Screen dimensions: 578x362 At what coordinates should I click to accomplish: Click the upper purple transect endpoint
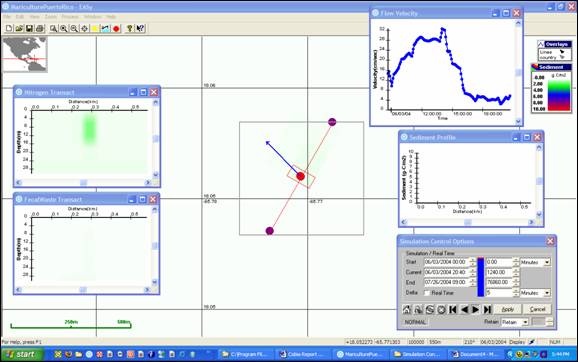click(332, 122)
